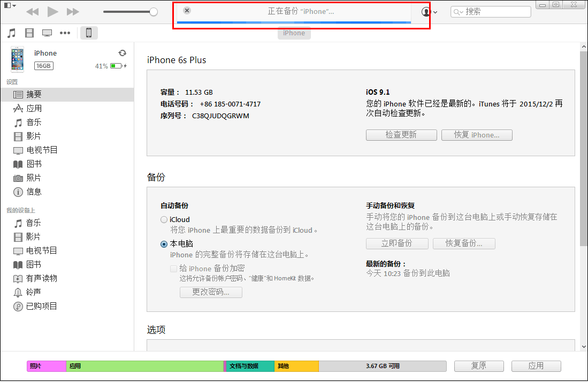Click the scrollbar up arrow
Viewport: 588px width, 382px height.
coord(584,47)
